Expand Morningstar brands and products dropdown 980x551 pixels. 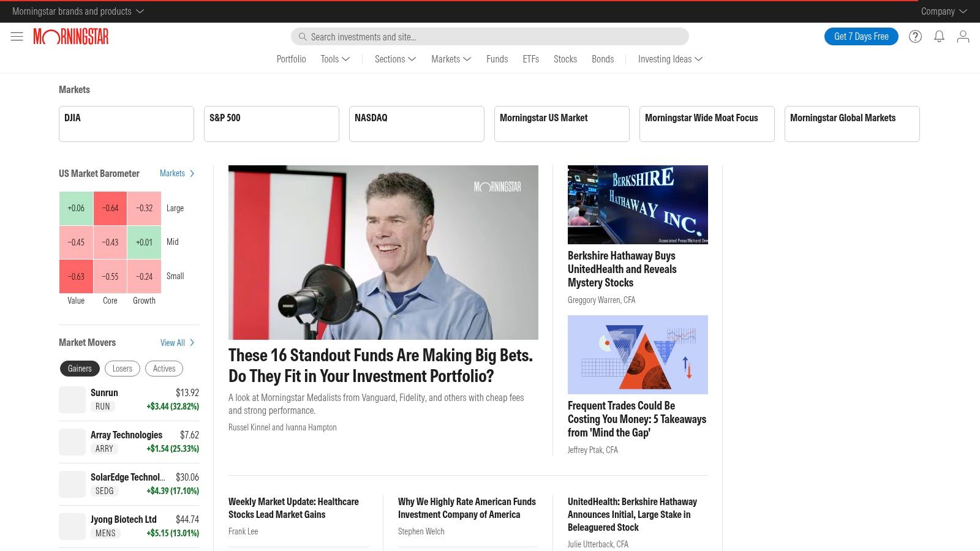[78, 11]
